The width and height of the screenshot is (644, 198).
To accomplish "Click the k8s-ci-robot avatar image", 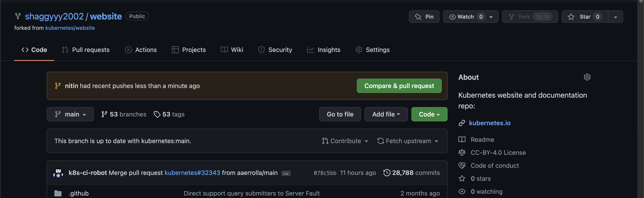I will 58,173.
